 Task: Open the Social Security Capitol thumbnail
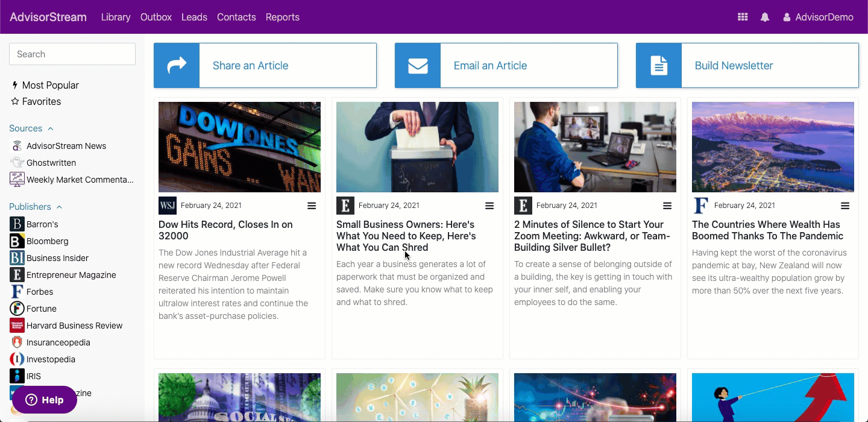coord(239,397)
